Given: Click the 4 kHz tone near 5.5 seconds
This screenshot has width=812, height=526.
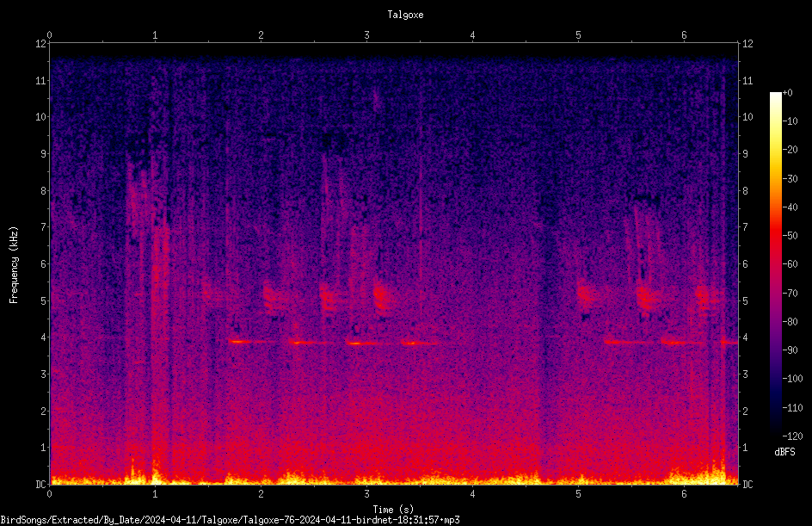Looking at the screenshot, I should point(628,342).
